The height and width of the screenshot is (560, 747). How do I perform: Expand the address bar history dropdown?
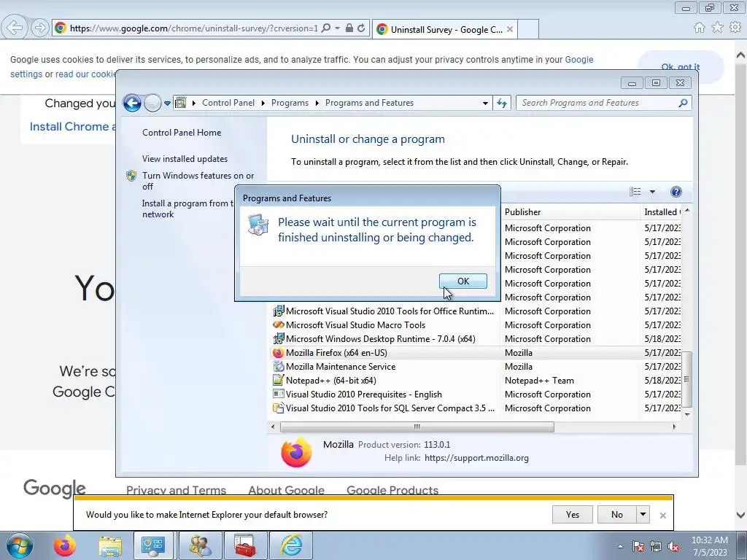pyautogui.click(x=485, y=103)
